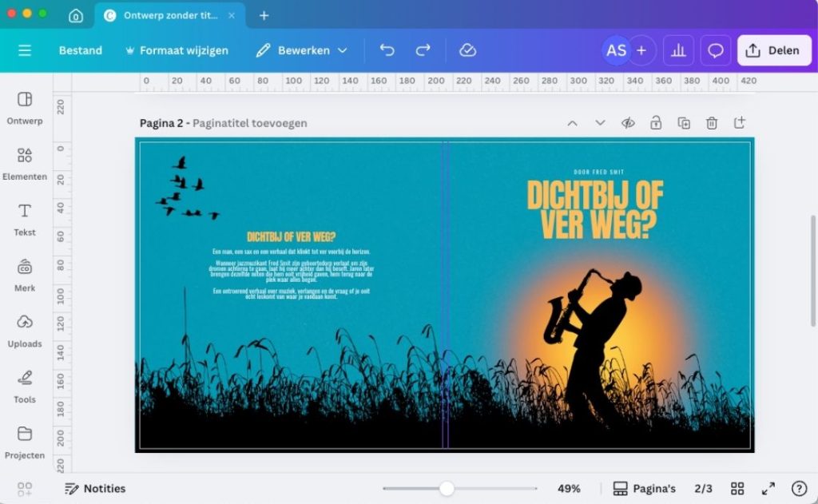This screenshot has height=504, width=818.
Task: Hide page 2 with the eye icon
Action: tap(628, 123)
